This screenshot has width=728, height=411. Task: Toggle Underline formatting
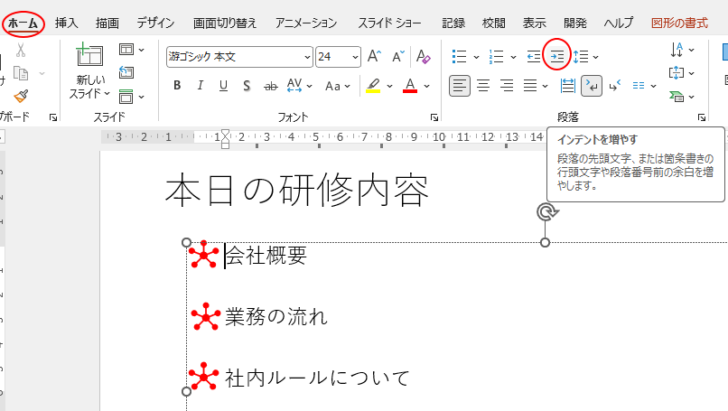tap(223, 85)
